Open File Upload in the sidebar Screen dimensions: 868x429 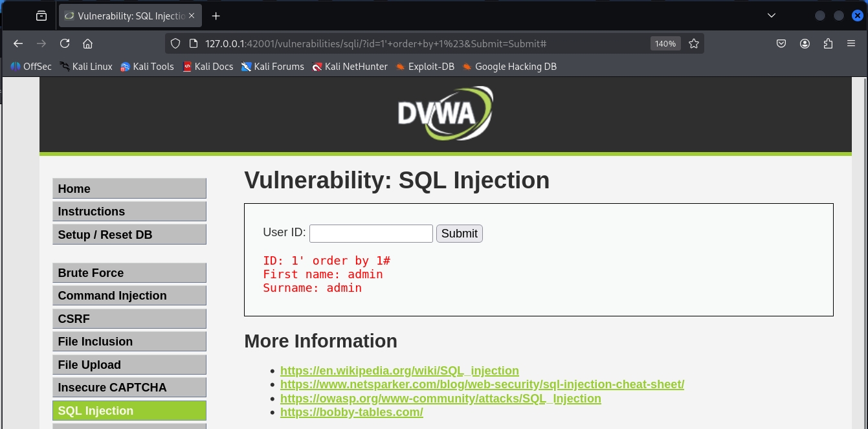point(129,364)
